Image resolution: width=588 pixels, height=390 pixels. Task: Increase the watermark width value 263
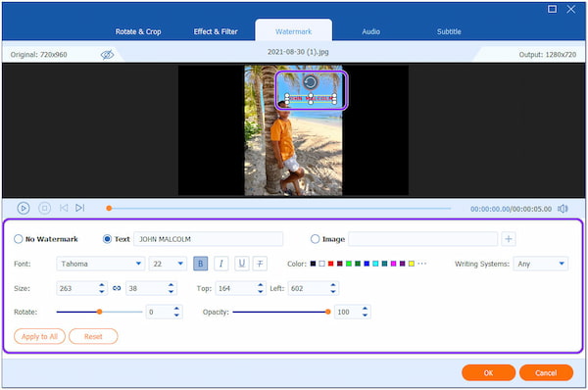[102, 285]
